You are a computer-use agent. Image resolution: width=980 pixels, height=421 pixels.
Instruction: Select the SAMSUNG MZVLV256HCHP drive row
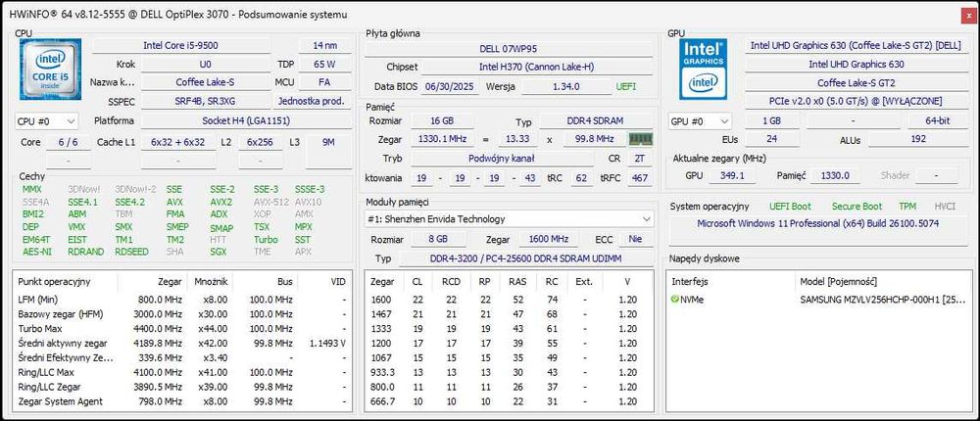click(x=818, y=300)
